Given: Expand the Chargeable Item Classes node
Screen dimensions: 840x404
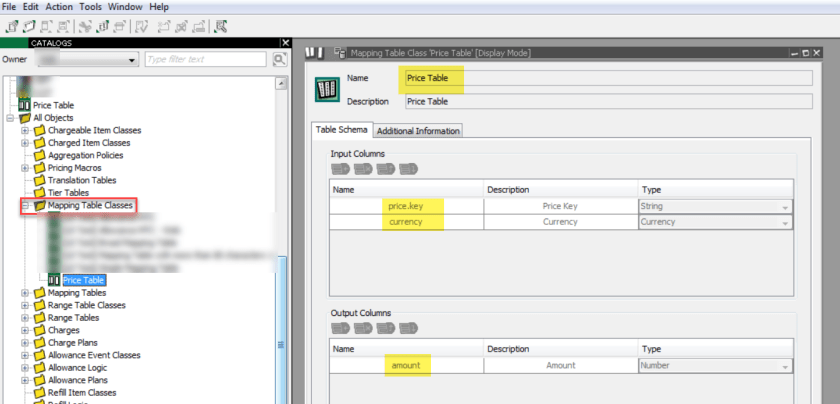Looking at the screenshot, I should [25, 130].
